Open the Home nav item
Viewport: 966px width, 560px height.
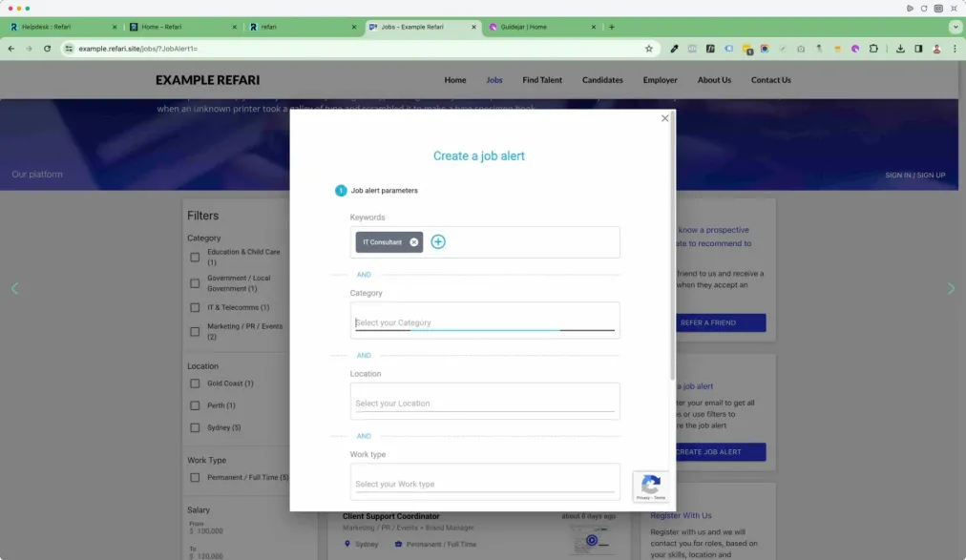coord(455,80)
